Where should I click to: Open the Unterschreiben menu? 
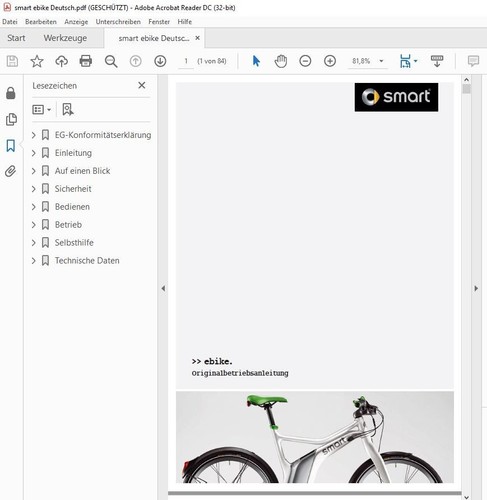118,22
